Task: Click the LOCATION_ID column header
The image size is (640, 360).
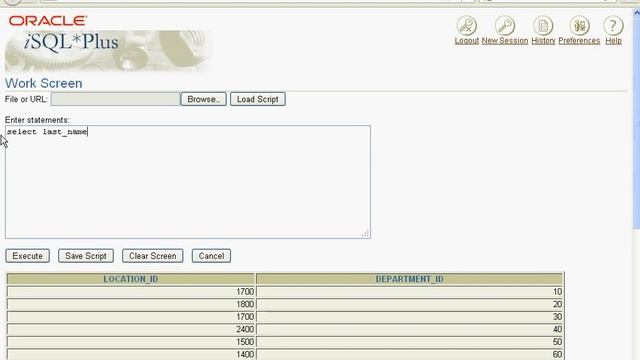Action: point(131,279)
